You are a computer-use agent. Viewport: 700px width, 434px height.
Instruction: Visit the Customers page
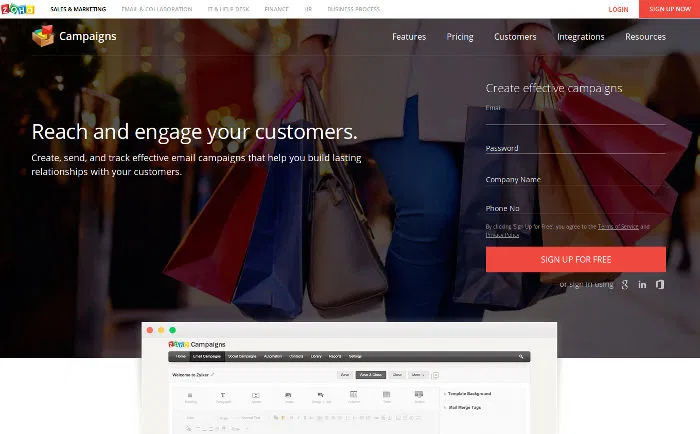(515, 37)
